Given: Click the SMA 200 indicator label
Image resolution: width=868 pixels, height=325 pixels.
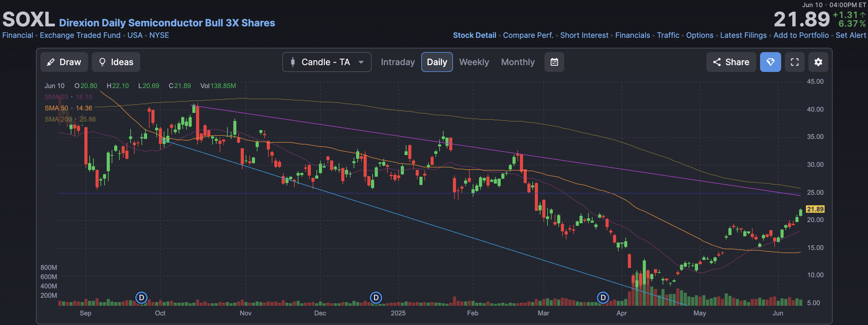Looking at the screenshot, I should tap(58, 119).
